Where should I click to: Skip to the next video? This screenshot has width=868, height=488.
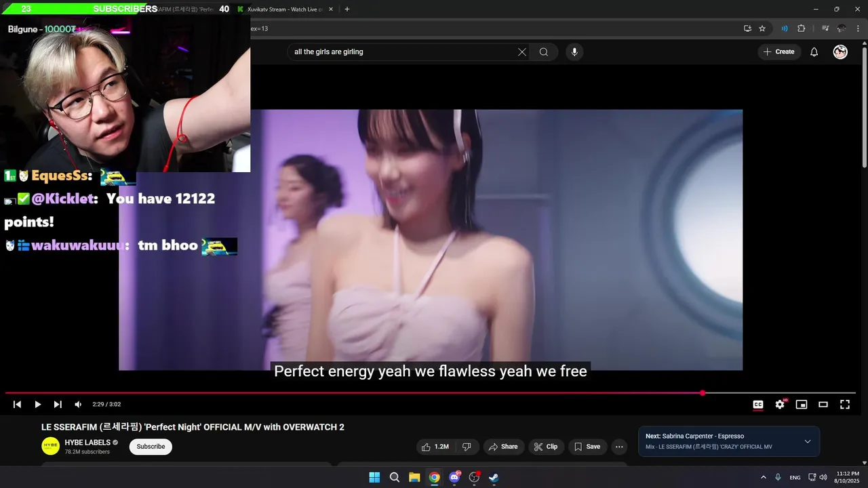(58, 405)
